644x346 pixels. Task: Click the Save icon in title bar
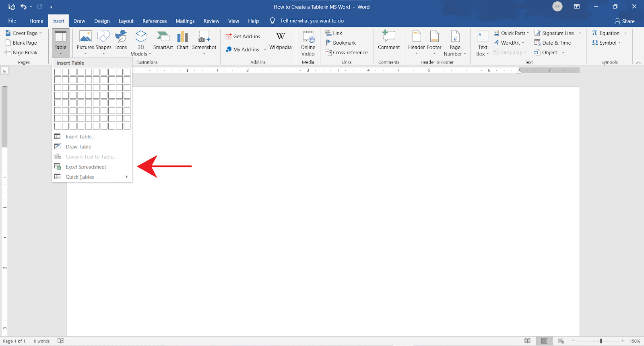(12, 6)
